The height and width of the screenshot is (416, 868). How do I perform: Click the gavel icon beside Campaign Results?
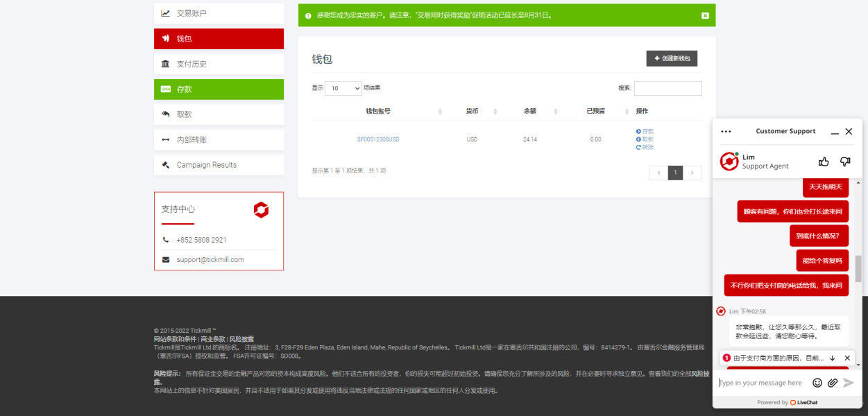[x=165, y=165]
